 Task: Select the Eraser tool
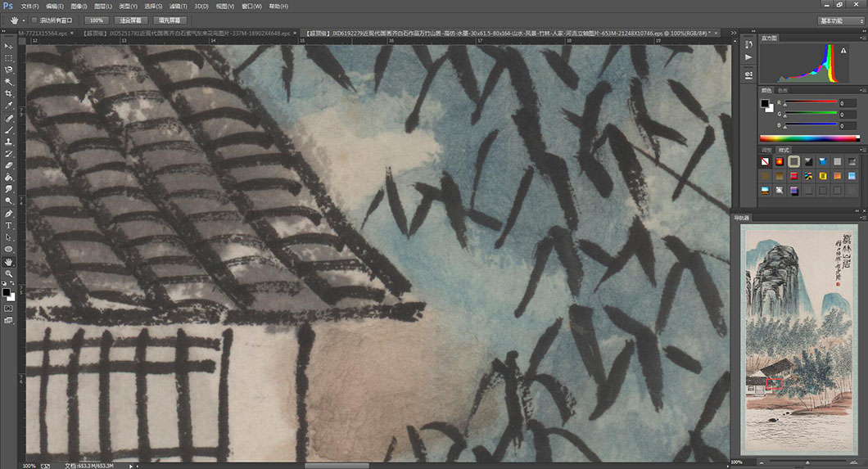click(8, 165)
